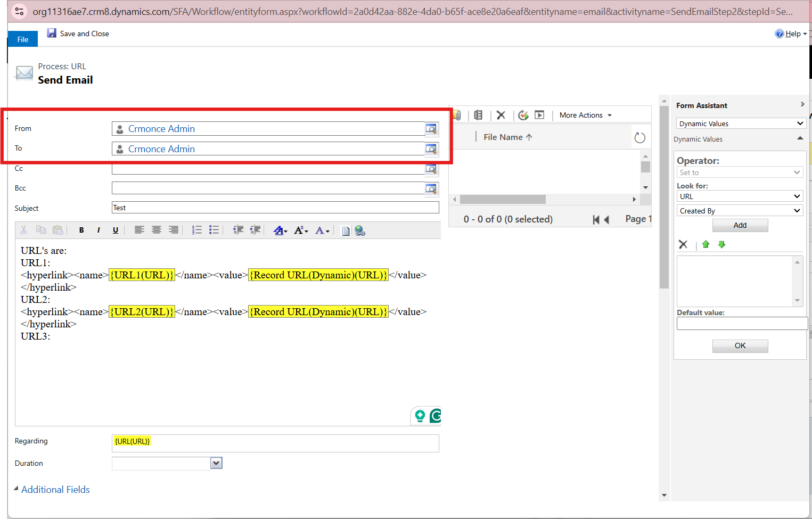Toggle italic formatting
The width and height of the screenshot is (812, 519).
tap(99, 230)
